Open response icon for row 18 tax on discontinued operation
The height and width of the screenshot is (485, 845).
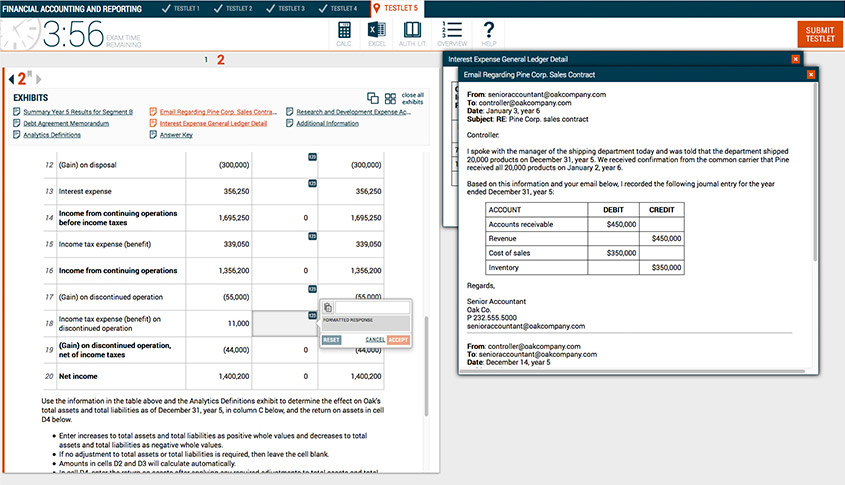[312, 315]
